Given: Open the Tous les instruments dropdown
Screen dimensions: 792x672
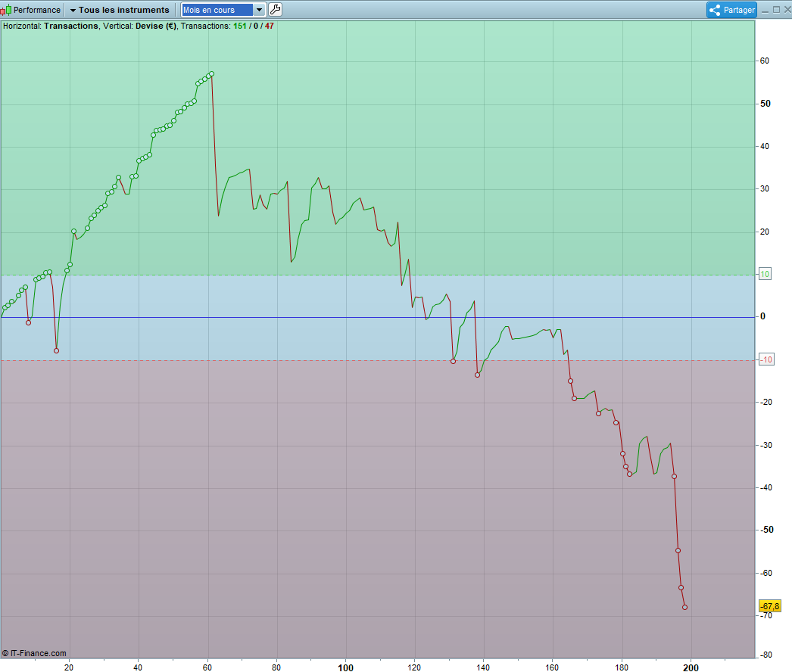Looking at the screenshot, I should click(x=119, y=10).
